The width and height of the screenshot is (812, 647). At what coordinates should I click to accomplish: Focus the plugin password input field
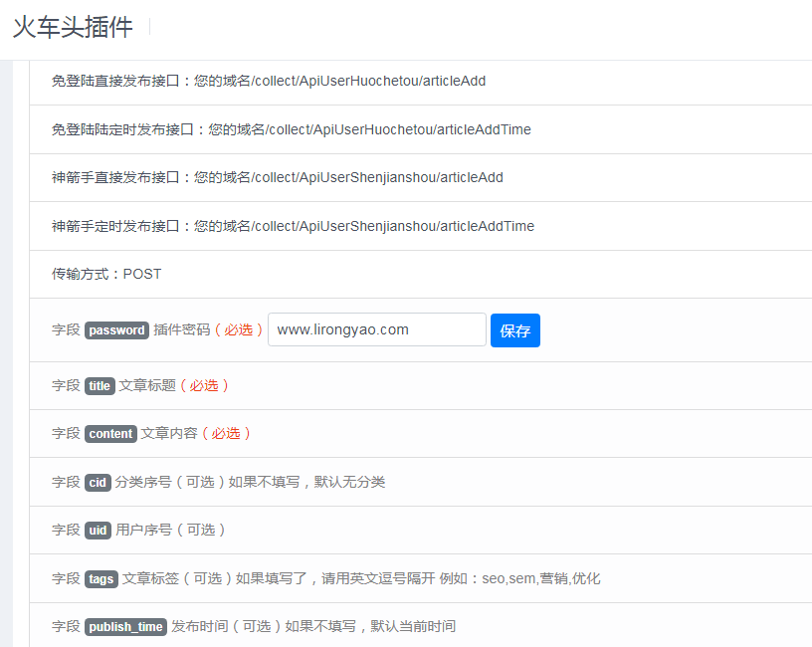click(377, 329)
